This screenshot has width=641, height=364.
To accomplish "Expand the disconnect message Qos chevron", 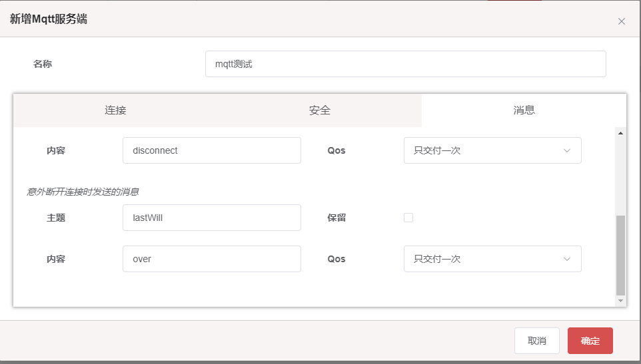I will 567,150.
